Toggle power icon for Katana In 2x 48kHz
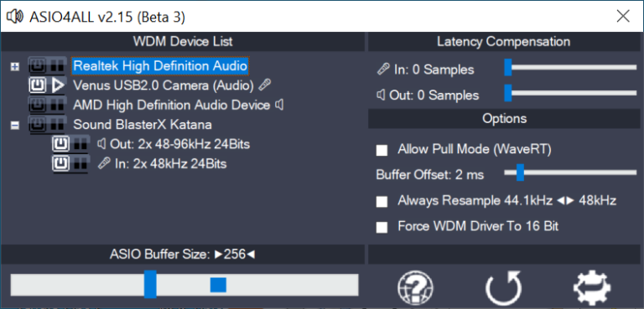This screenshot has width=644, height=309. point(61,164)
